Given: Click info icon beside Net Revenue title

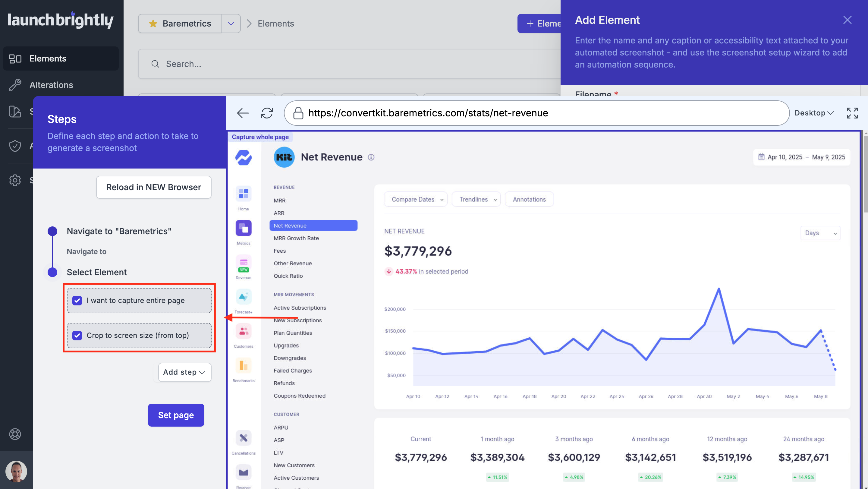Looking at the screenshot, I should point(371,157).
